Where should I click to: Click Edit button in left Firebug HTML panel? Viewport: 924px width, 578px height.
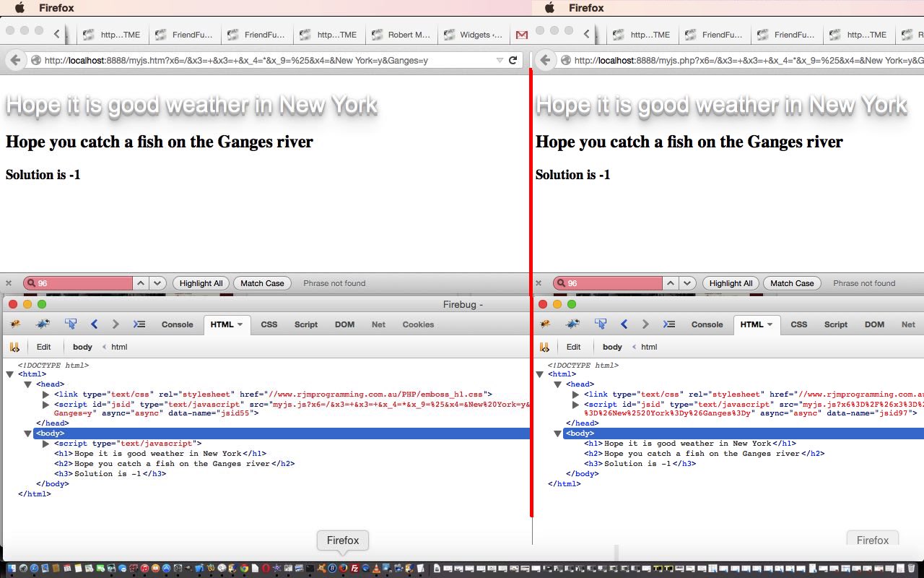tap(44, 347)
